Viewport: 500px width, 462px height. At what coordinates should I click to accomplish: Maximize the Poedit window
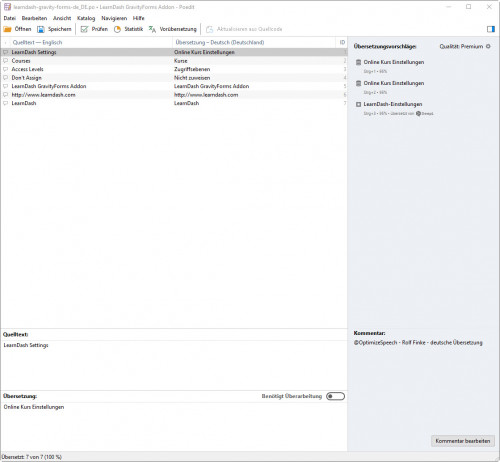pyautogui.click(x=468, y=7)
